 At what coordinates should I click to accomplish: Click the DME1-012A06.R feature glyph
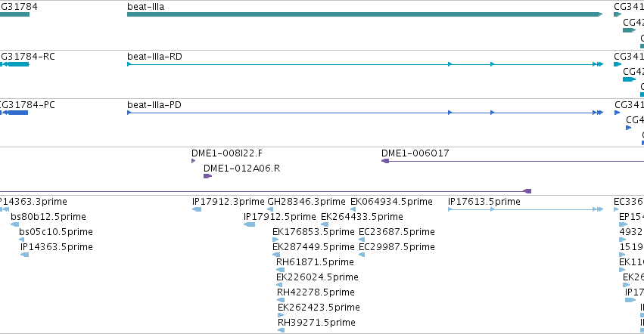click(x=208, y=176)
